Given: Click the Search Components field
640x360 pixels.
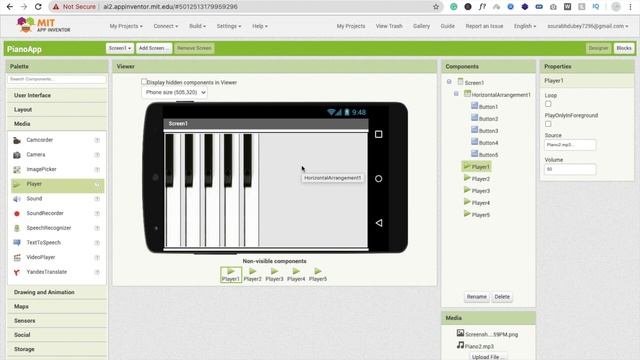Looking at the screenshot, I should tap(57, 79).
